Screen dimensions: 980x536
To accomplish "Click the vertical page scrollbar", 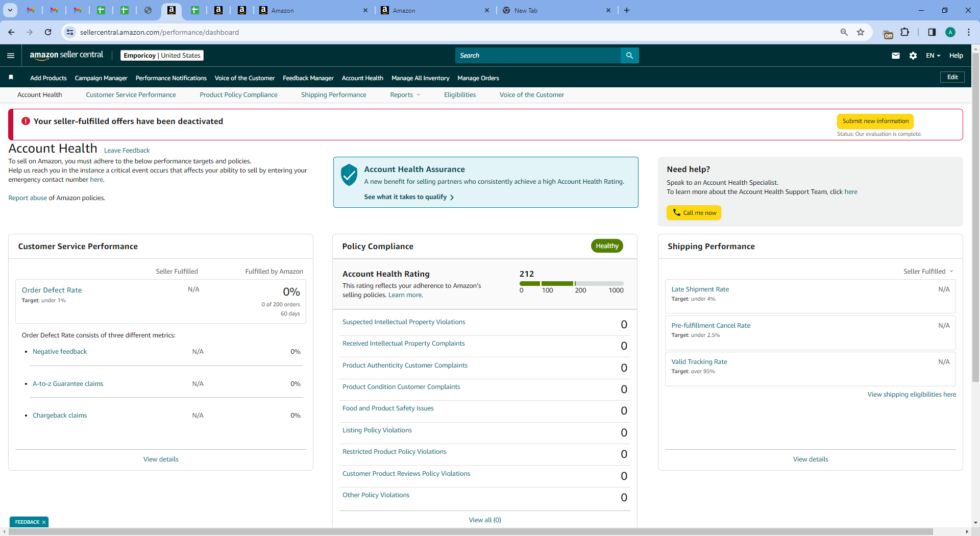I will pos(975,217).
